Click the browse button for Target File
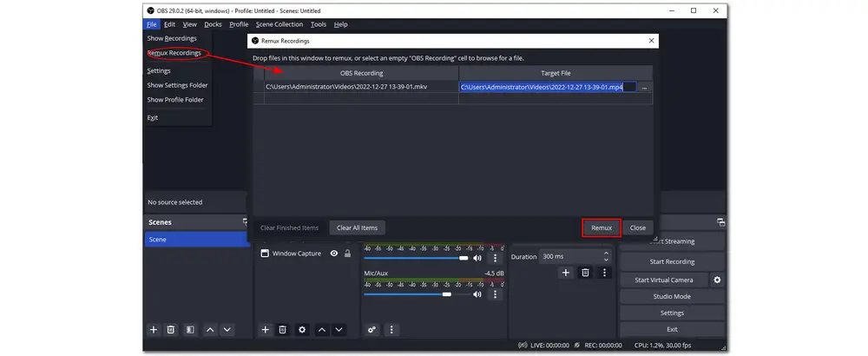The width and height of the screenshot is (868, 356). [x=644, y=88]
